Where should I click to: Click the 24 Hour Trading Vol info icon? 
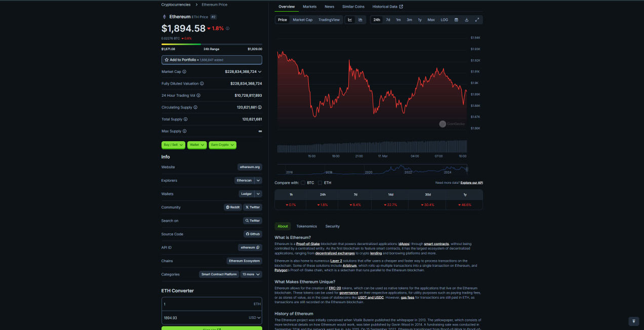[x=198, y=95]
